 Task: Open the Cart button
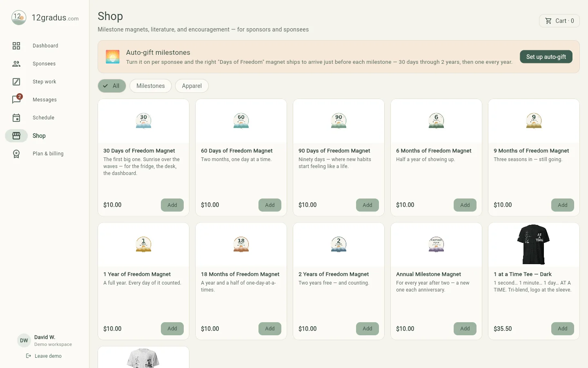pyautogui.click(x=559, y=21)
